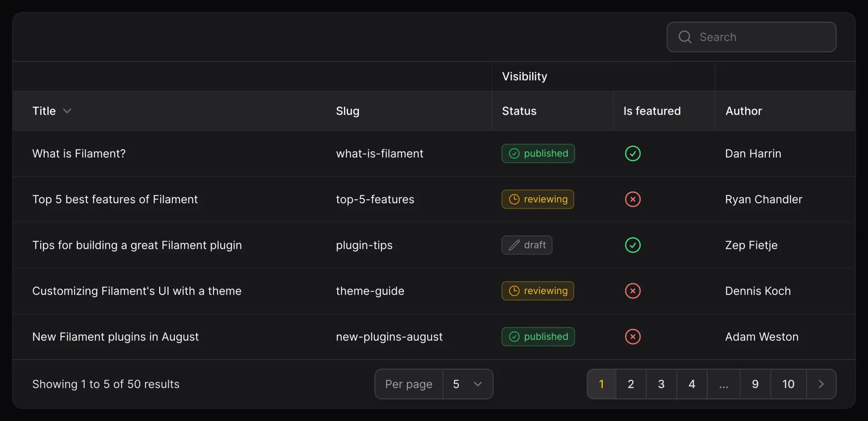Image resolution: width=868 pixels, height=421 pixels.
Task: Click the Title column header
Action: [44, 111]
